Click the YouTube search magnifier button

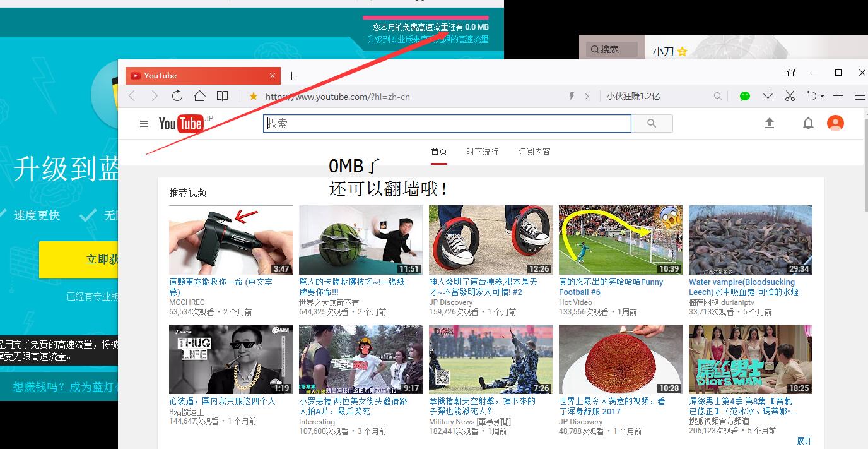652,124
